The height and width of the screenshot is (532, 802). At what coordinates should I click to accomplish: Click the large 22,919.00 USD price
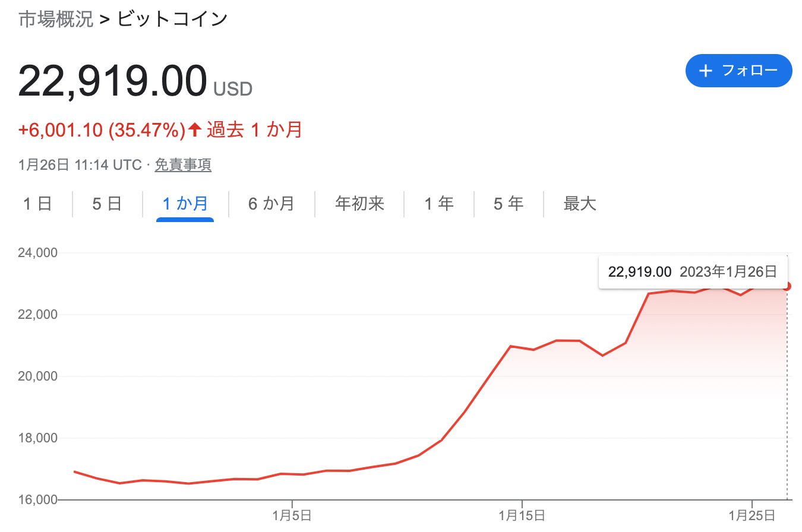click(113, 82)
